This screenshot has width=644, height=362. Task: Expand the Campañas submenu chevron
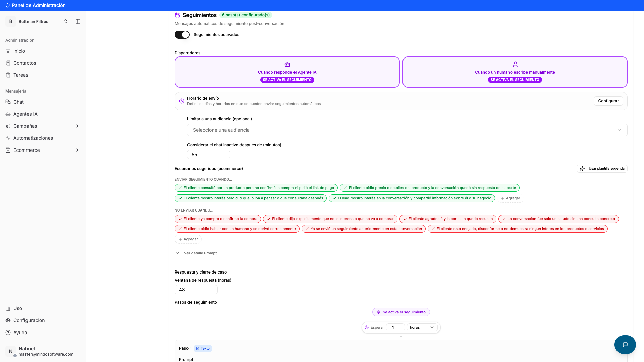tap(77, 126)
